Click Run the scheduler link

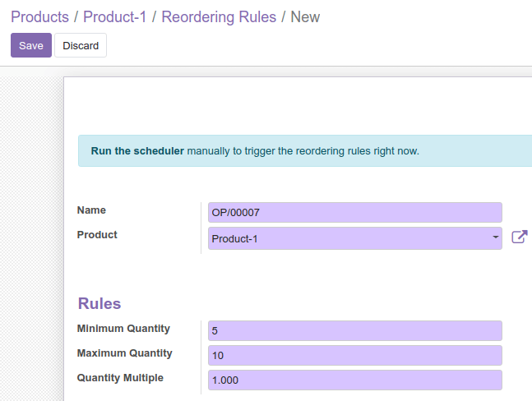[x=137, y=151]
